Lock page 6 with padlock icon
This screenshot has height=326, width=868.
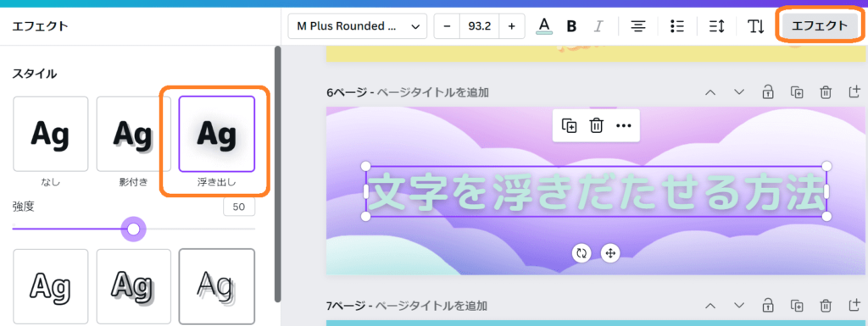pos(768,91)
